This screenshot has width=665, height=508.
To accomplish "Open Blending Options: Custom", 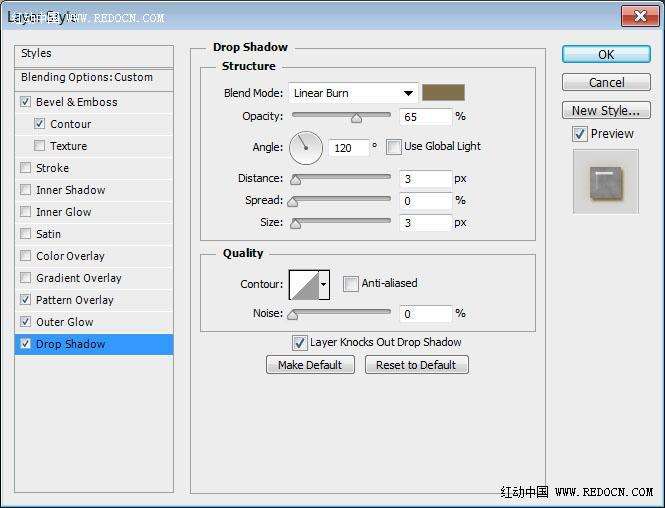I will click(94, 79).
